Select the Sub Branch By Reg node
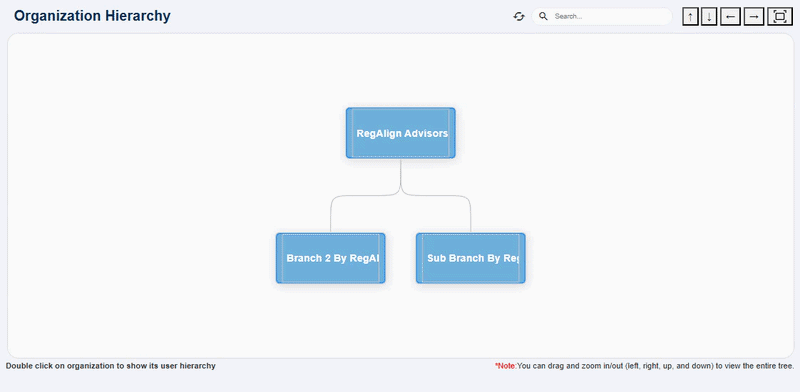Screen dimensions: 800x392 (470, 258)
